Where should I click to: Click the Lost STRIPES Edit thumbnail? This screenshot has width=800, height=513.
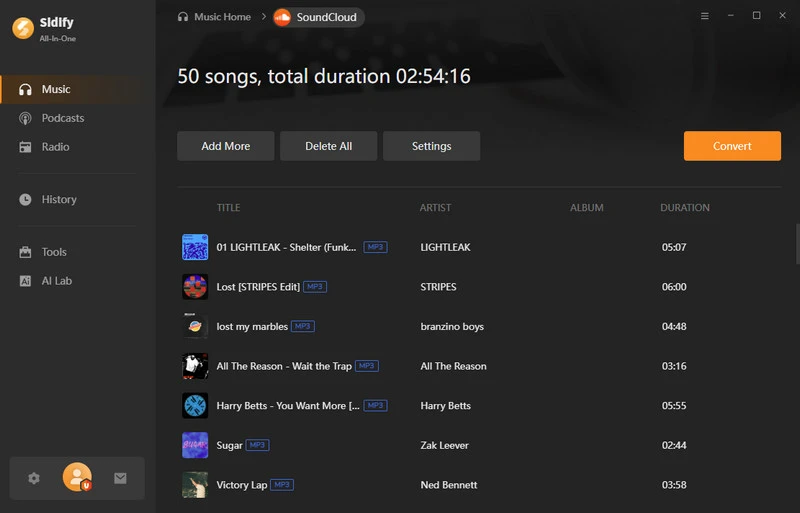click(x=195, y=287)
